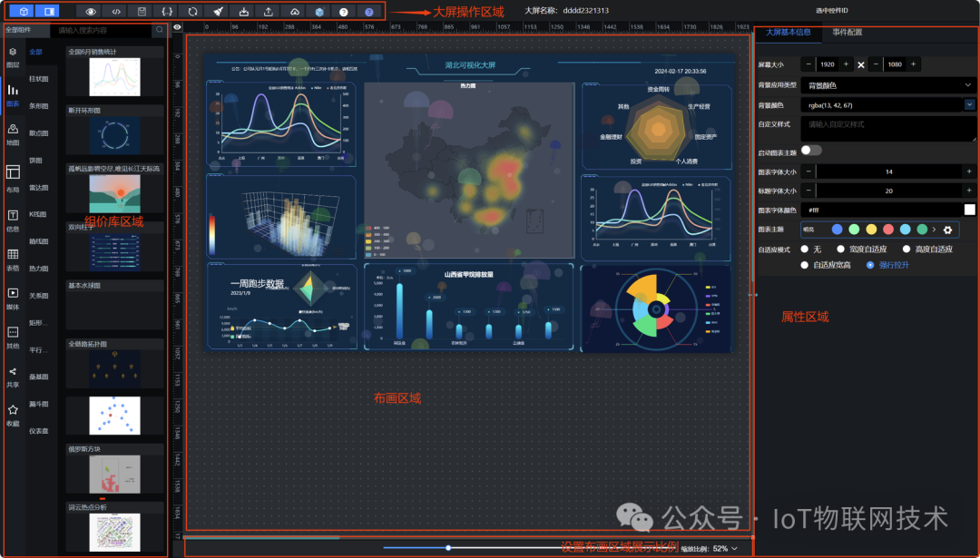Pick the yellow chart theme color circle
Screen dimensions: 980x558
coord(871,230)
